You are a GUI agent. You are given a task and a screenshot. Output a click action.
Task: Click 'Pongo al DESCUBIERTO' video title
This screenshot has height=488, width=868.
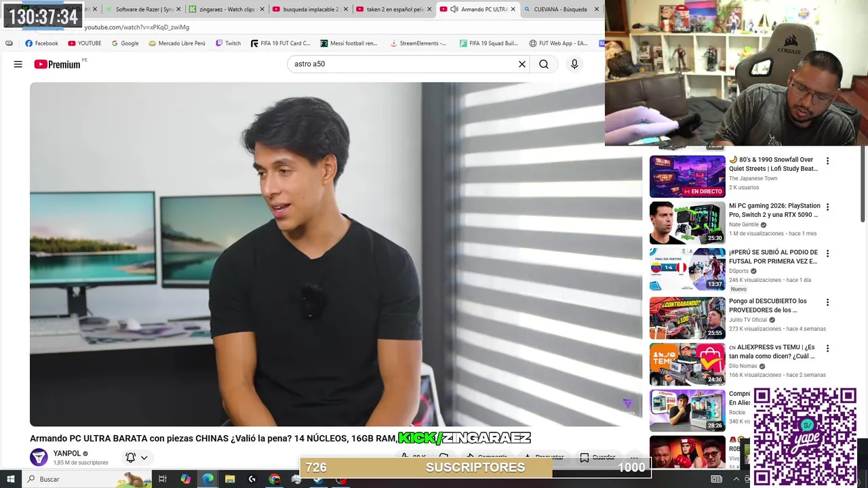(x=768, y=306)
